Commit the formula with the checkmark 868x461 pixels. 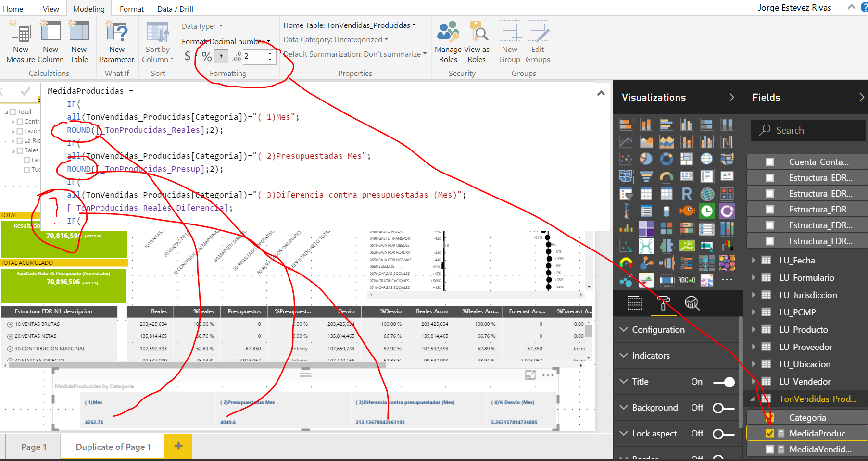pos(25,91)
